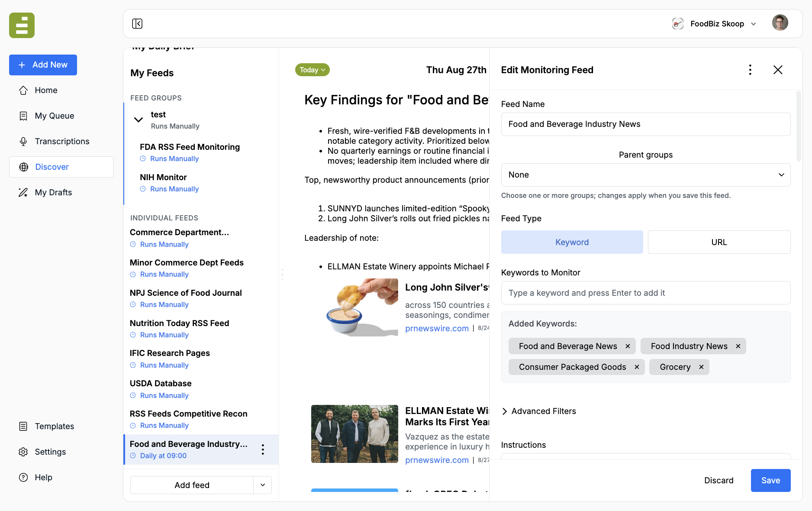Click the Add feed button
812x511 pixels.
click(192, 485)
